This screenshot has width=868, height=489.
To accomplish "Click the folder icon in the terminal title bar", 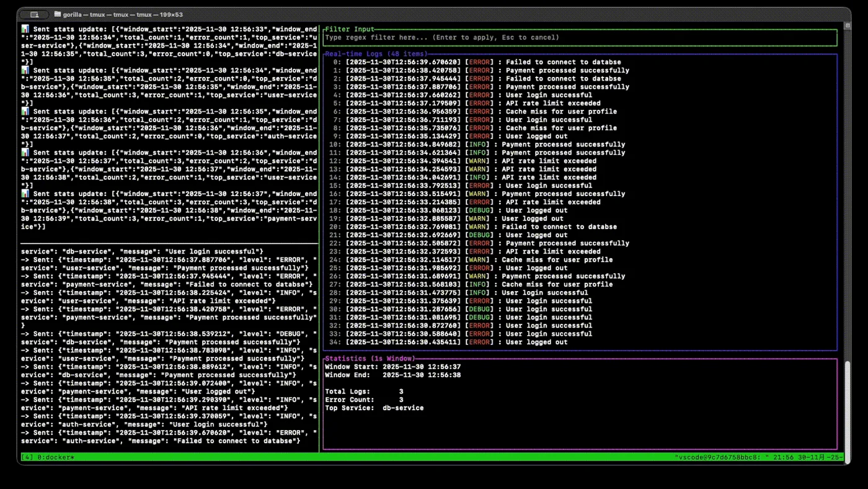I will point(58,14).
